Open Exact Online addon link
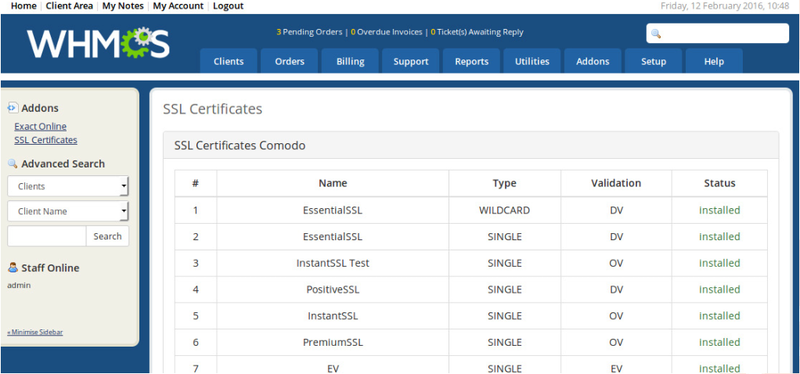This screenshot has width=800, height=374. (40, 127)
